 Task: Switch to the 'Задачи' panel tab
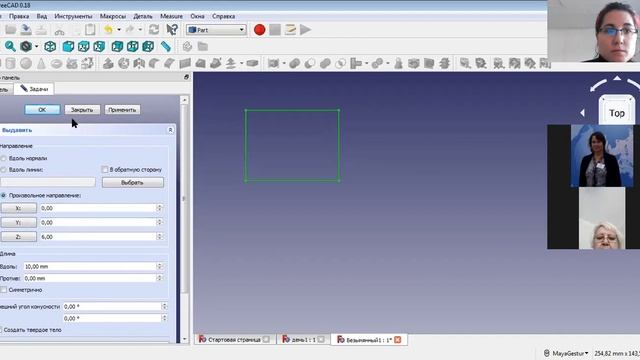point(34,89)
